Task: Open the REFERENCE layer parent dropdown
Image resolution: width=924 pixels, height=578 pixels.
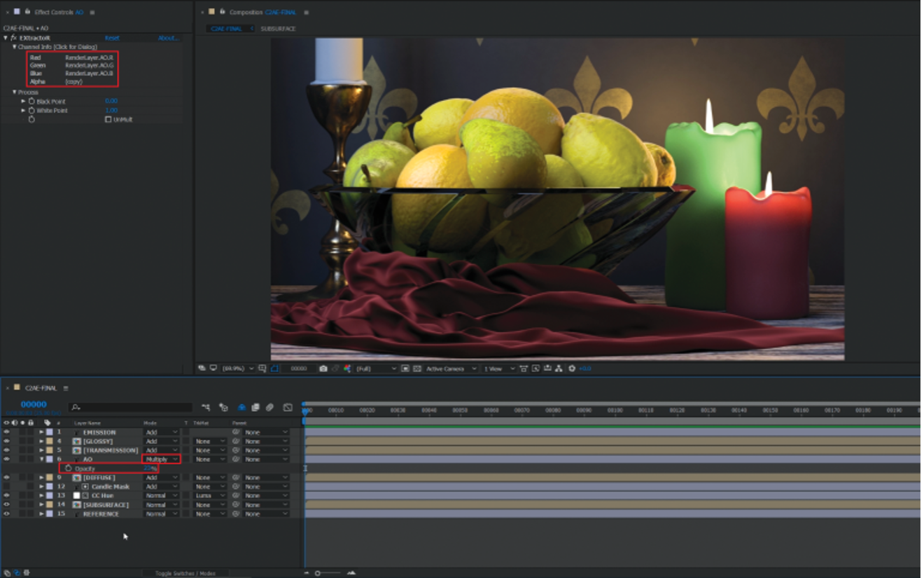Action: (x=265, y=514)
